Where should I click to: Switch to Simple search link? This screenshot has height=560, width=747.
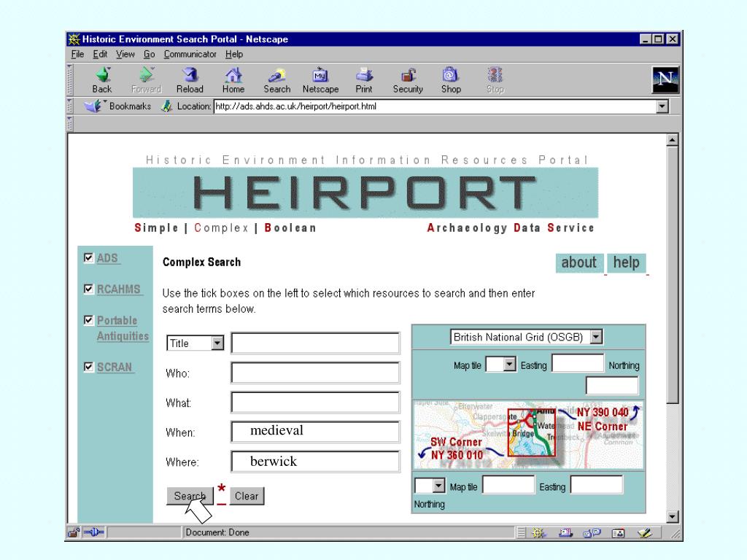(156, 228)
